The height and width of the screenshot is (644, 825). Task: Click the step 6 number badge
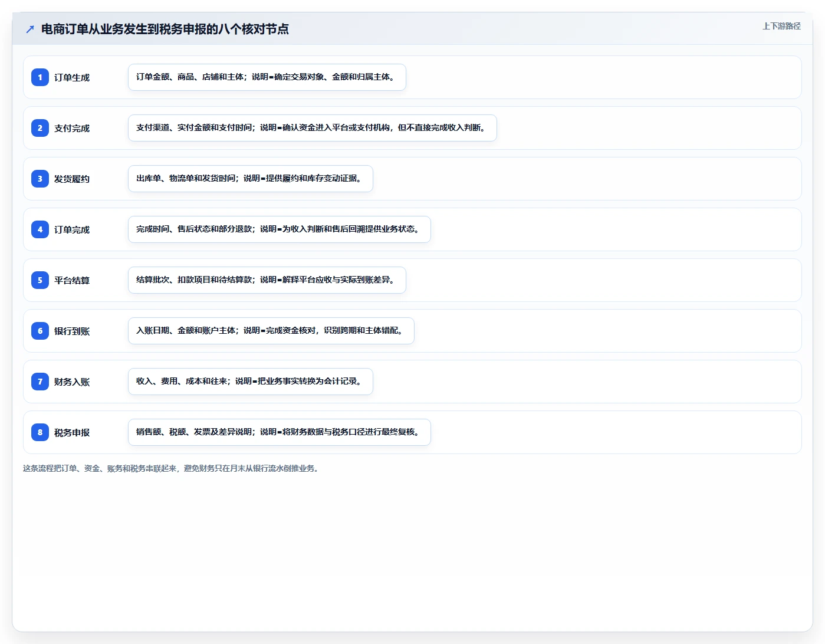click(40, 331)
